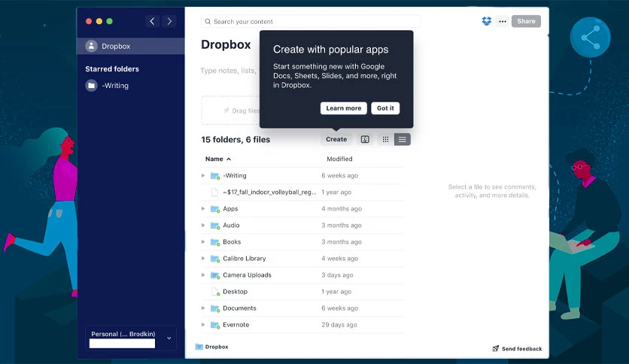Click the Desktop file icon
The width and height of the screenshot is (629, 364).
(x=215, y=292)
